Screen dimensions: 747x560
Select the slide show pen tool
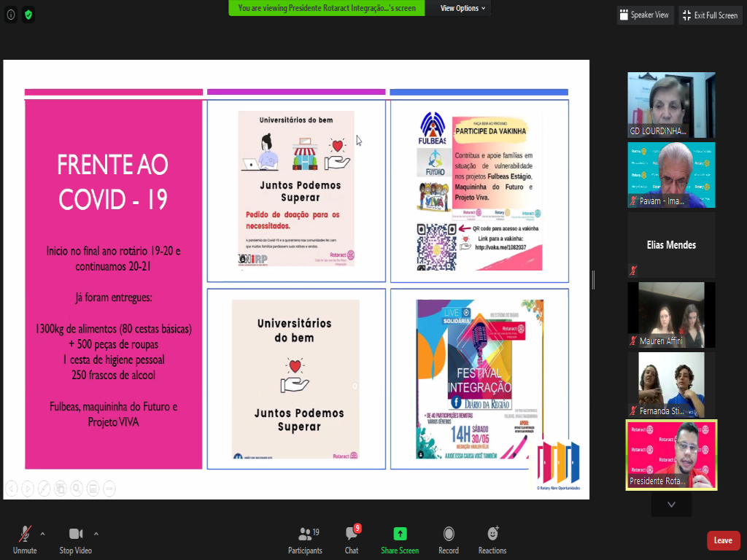click(44, 489)
